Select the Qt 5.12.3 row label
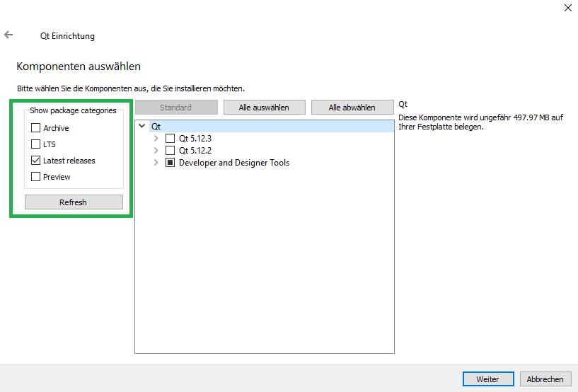This screenshot has height=392, width=578. pyautogui.click(x=195, y=138)
